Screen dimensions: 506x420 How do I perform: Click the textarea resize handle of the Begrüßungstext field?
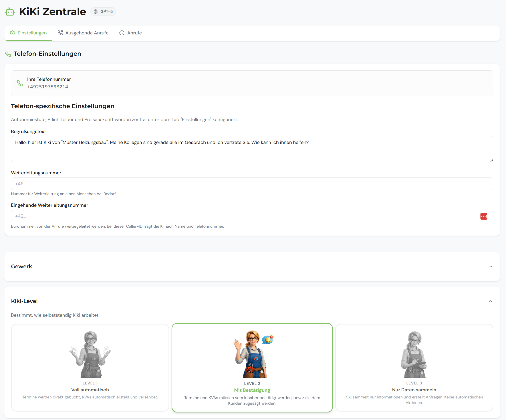click(x=491, y=160)
